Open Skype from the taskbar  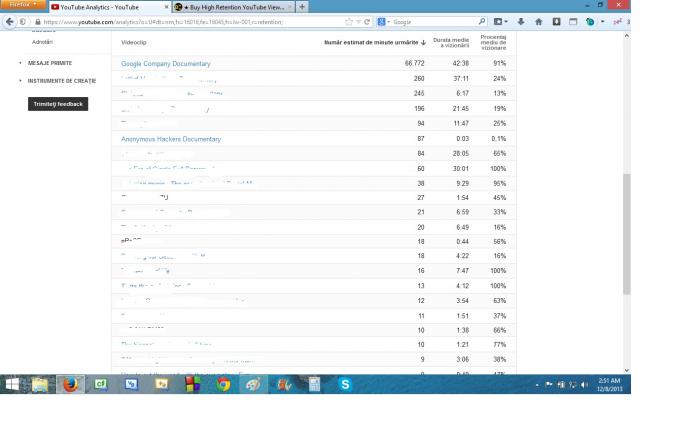tap(345, 384)
